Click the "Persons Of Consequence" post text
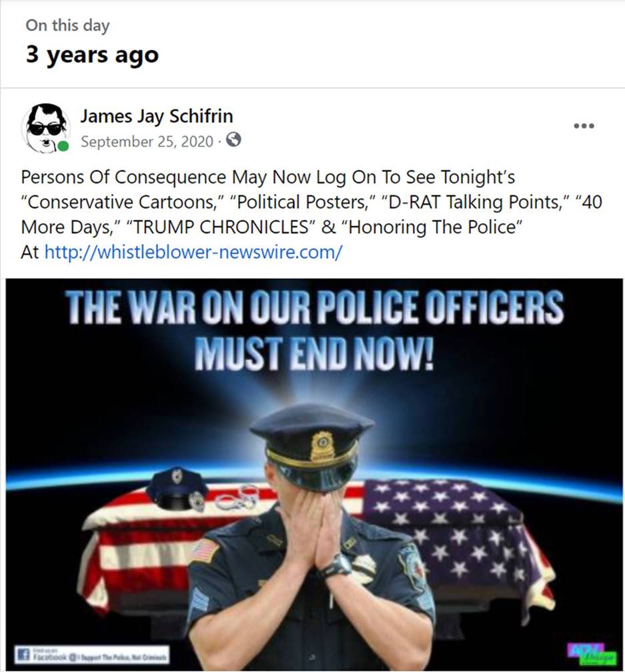Image resolution: width=625 pixels, height=672 pixels. (x=123, y=177)
